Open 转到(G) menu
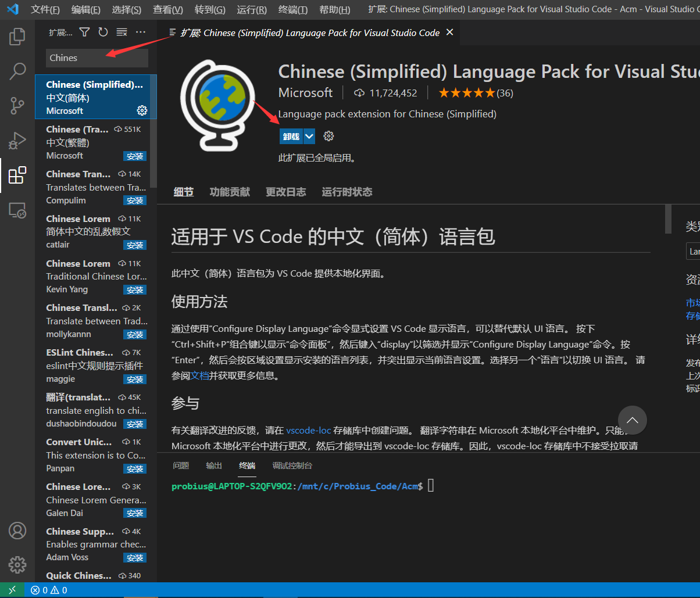This screenshot has width=700, height=598. pyautogui.click(x=210, y=10)
